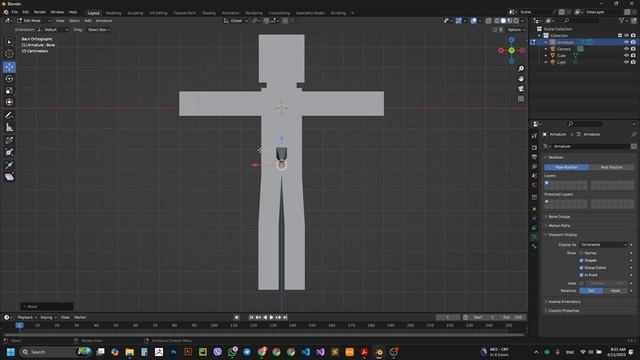
Task: Switch to the Sculpting workspace tab
Action: pos(135,13)
